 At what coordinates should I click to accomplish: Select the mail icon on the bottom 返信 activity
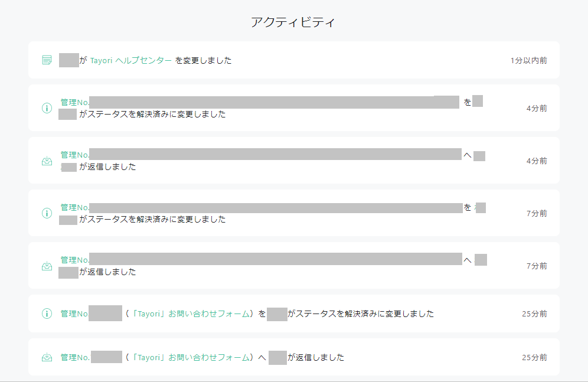click(x=47, y=357)
